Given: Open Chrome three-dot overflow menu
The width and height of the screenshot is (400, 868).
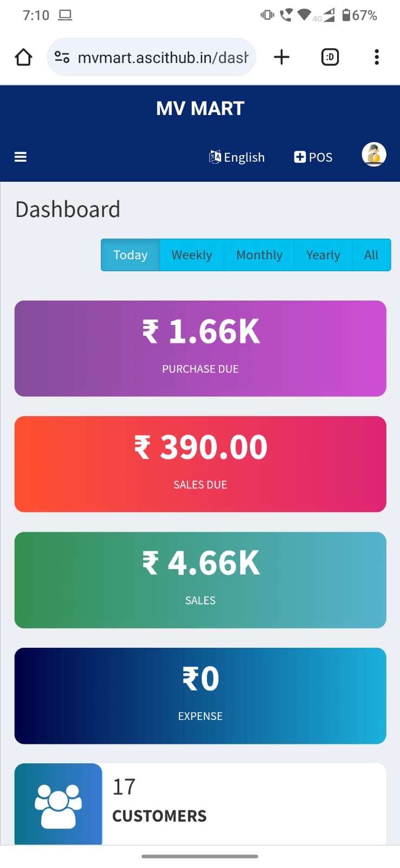Looking at the screenshot, I should tap(377, 57).
